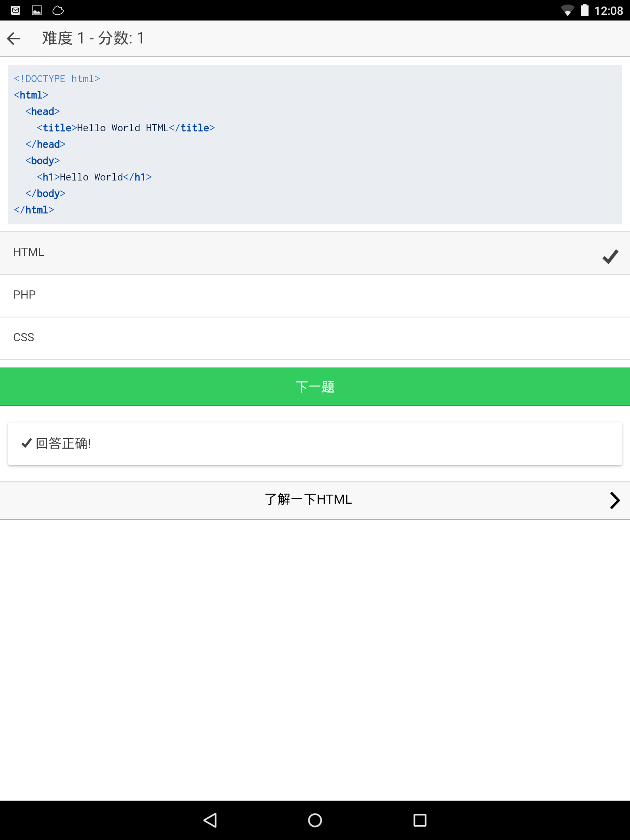The height and width of the screenshot is (840, 630).
Task: Click the header title 难度 1 - 分数: 1
Action: click(x=93, y=38)
